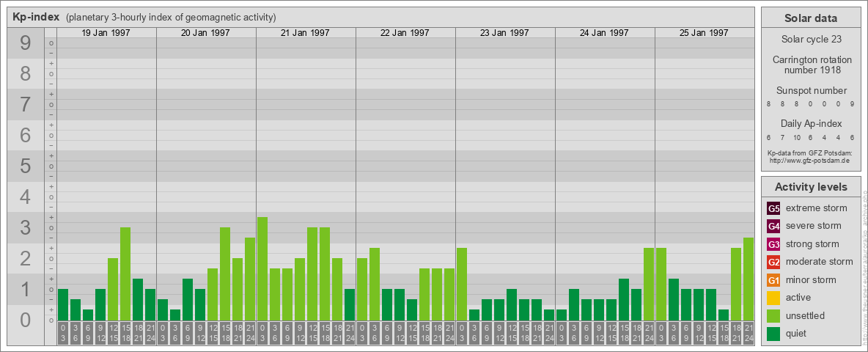Click the 25 Jan 1997 date header
The width and height of the screenshot is (868, 352).
[x=704, y=33]
